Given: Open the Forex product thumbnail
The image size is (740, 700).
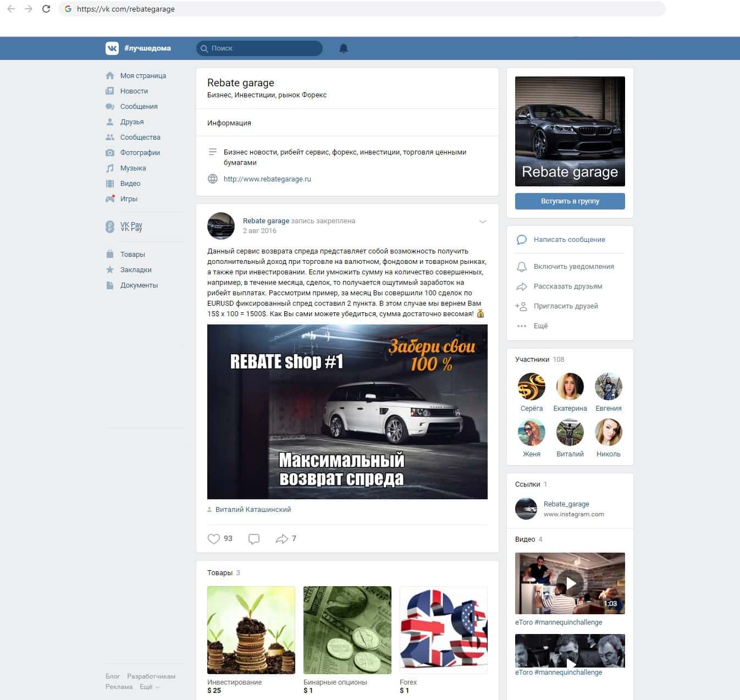Looking at the screenshot, I should [x=444, y=630].
